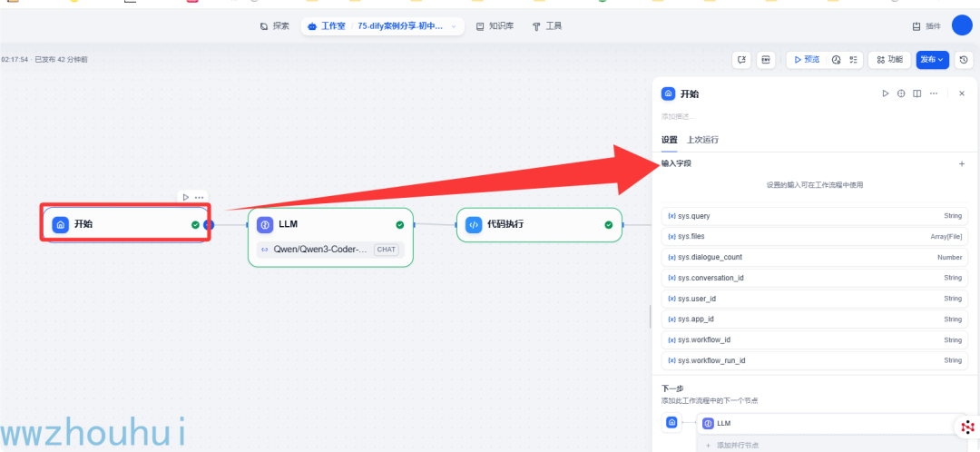
Task: Click the conversation variables icon in toolbar
Action: 741,60
